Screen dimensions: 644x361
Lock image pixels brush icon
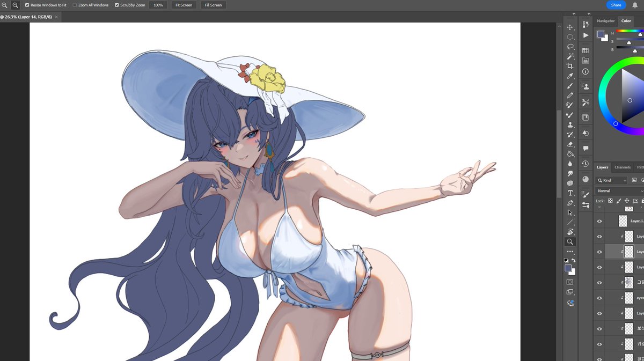coord(618,201)
